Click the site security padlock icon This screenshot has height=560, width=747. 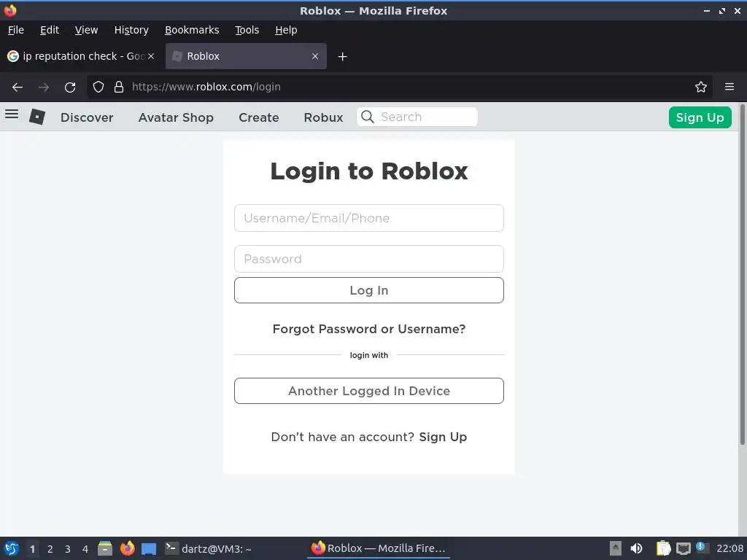pyautogui.click(x=119, y=87)
